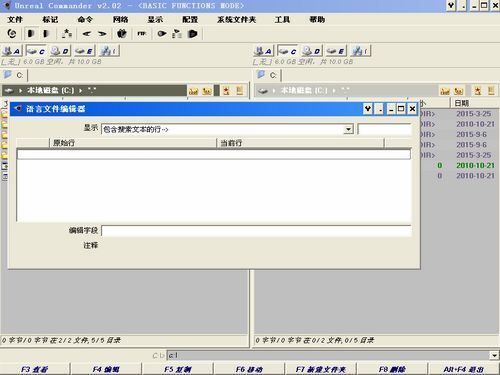Click F7 新建文件夹 function button
The image size is (500, 375).
tap(321, 369)
